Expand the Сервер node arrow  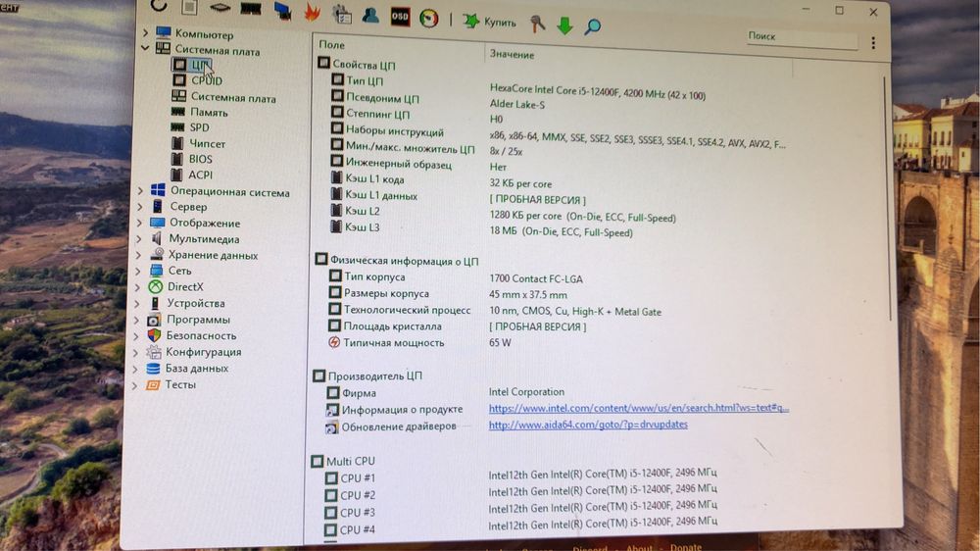(140, 206)
